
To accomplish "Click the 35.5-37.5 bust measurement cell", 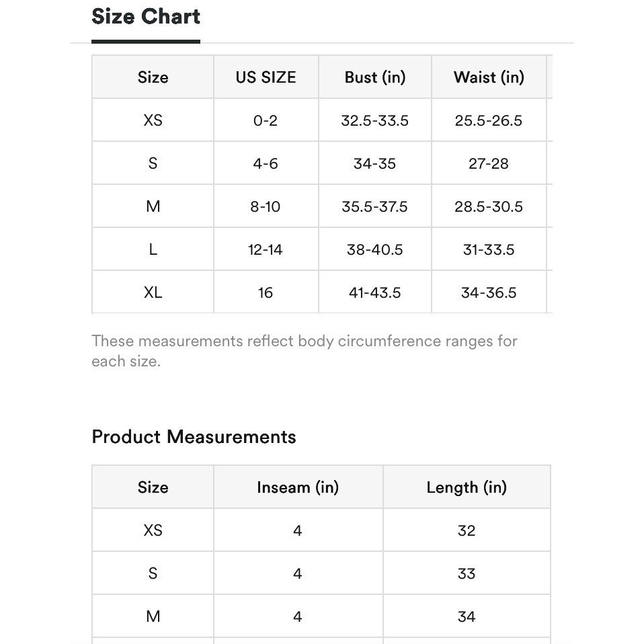I will [x=375, y=206].
